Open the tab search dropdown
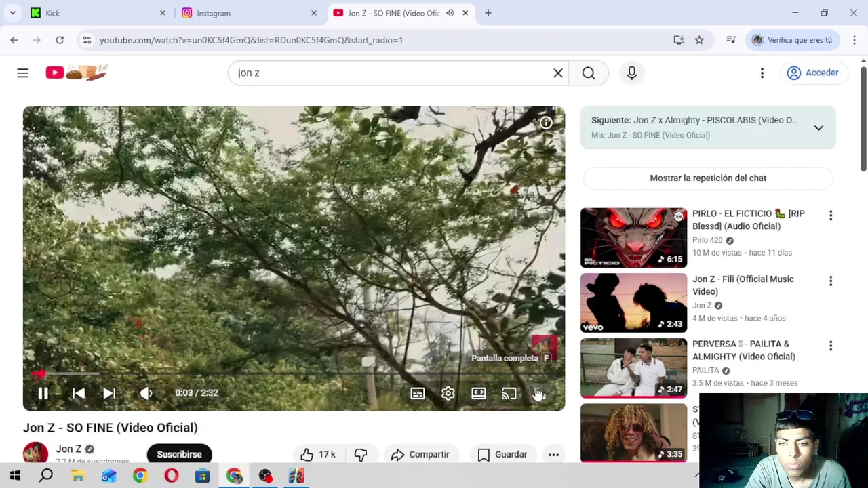Image resolution: width=868 pixels, height=488 pixels. (12, 13)
